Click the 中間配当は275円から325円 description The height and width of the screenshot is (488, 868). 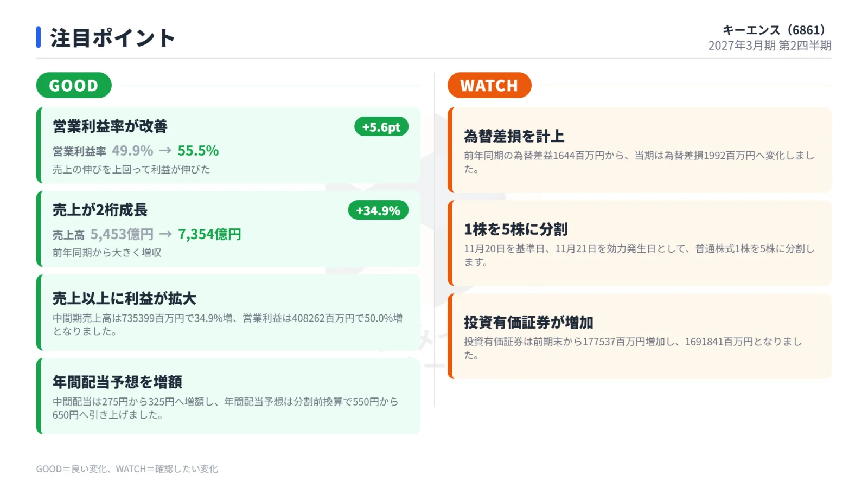click(x=226, y=408)
